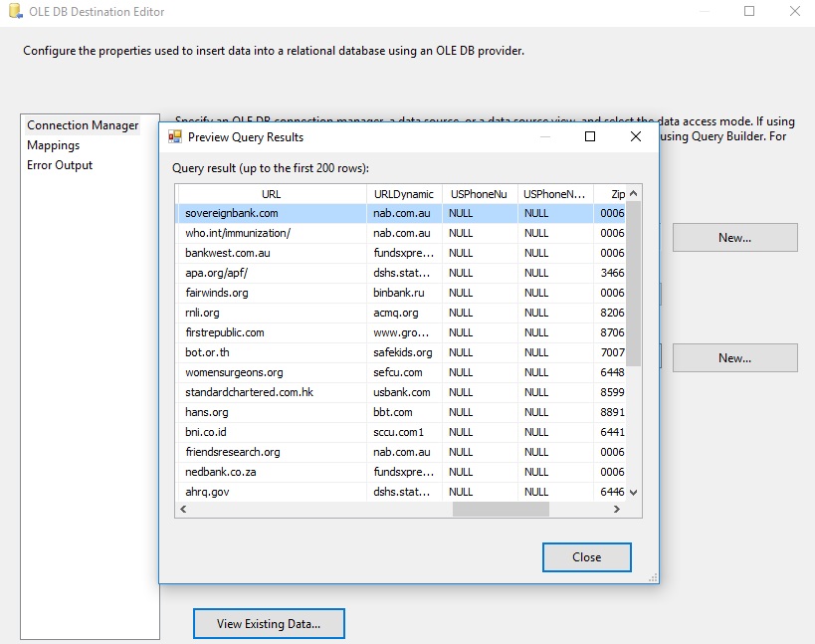Select the nedbank.co.za cell
Image resolution: width=815 pixels, height=644 pixels.
tap(272, 472)
